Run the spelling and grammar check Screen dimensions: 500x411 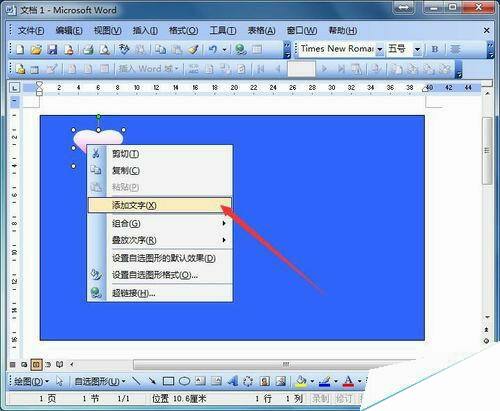click(x=124, y=50)
